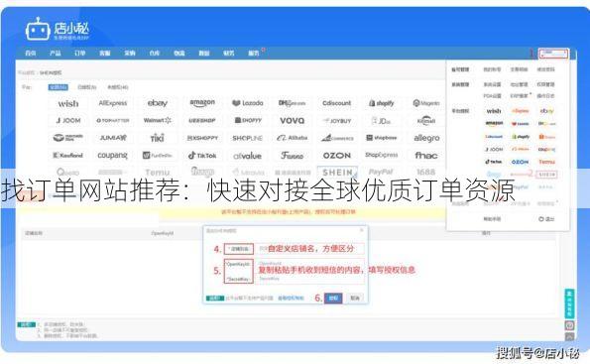590x364 pixels.
Task: Select the Magento platform logo
Action: click(426, 103)
